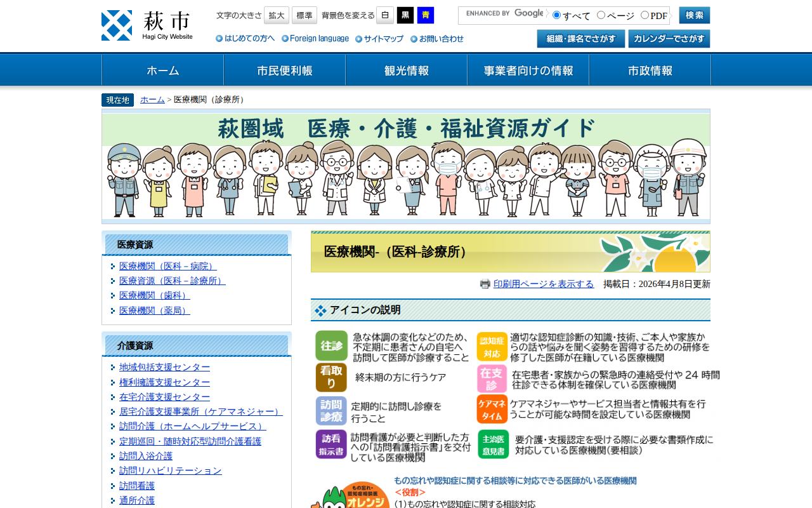Viewport: 812px width, 508px height.
Task: Open the ホーム navigation tab
Action: pos(163,70)
